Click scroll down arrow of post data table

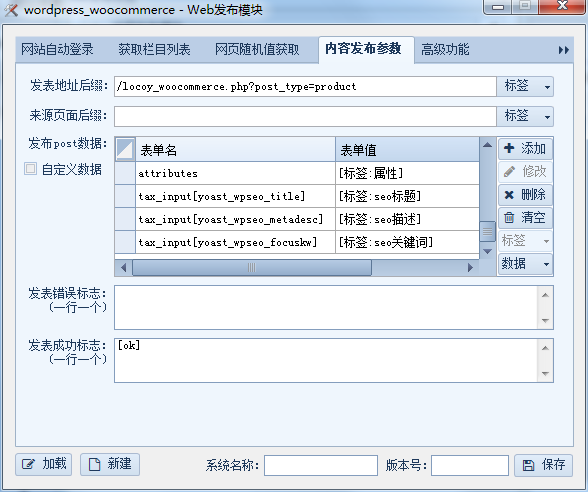coord(487,251)
